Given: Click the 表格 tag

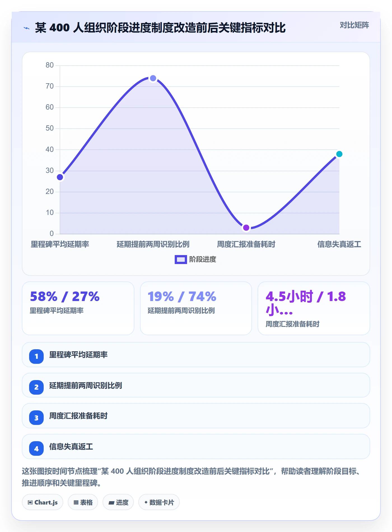Looking at the screenshot, I should tap(83, 502).
